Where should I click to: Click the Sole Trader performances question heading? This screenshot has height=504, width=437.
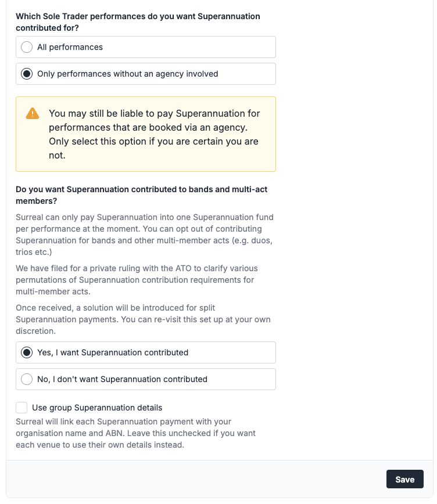pyautogui.click(x=138, y=22)
